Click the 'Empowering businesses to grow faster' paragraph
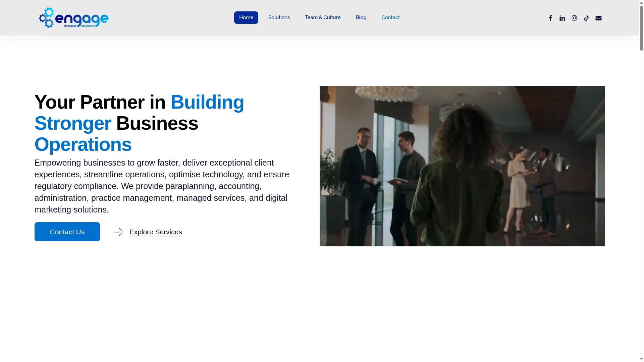 [x=162, y=186]
